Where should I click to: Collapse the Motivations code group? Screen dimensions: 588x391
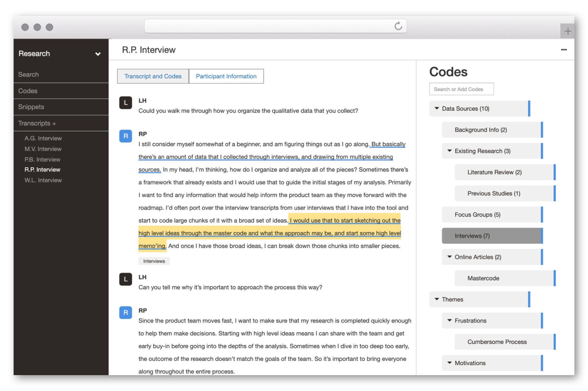(449, 363)
